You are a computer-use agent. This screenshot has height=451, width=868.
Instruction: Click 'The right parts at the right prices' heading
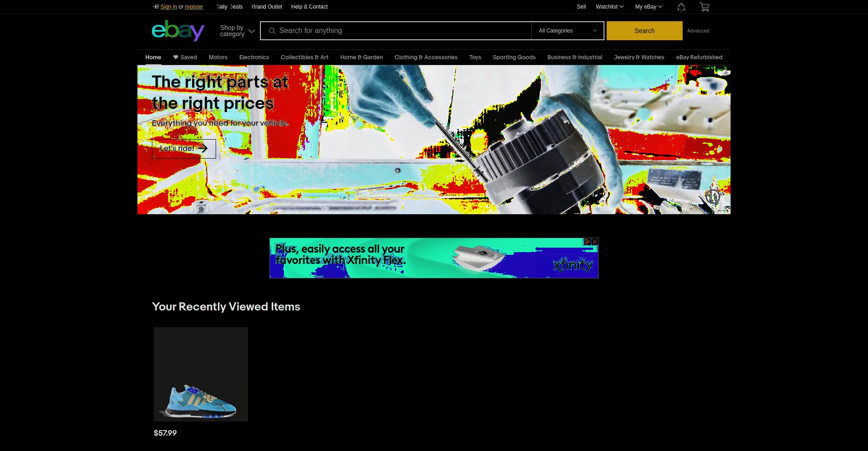coord(220,93)
